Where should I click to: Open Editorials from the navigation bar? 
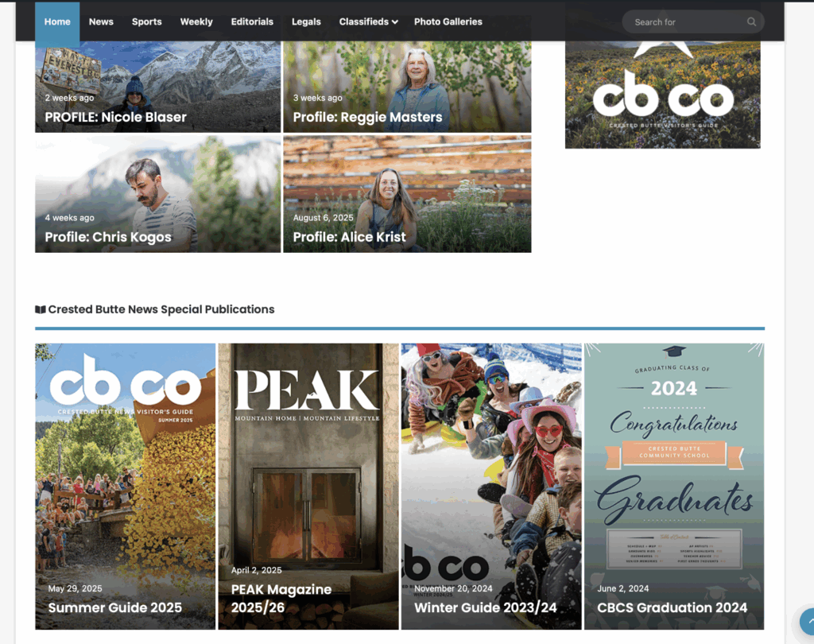[252, 21]
